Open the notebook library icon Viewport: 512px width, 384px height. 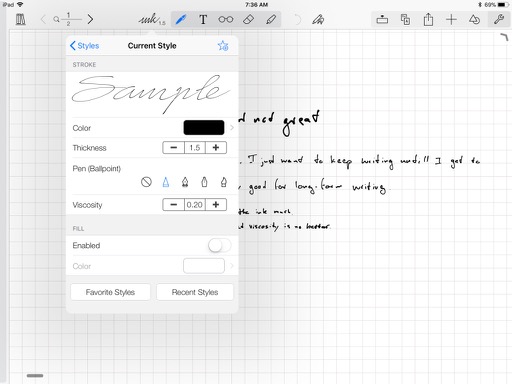click(x=21, y=19)
